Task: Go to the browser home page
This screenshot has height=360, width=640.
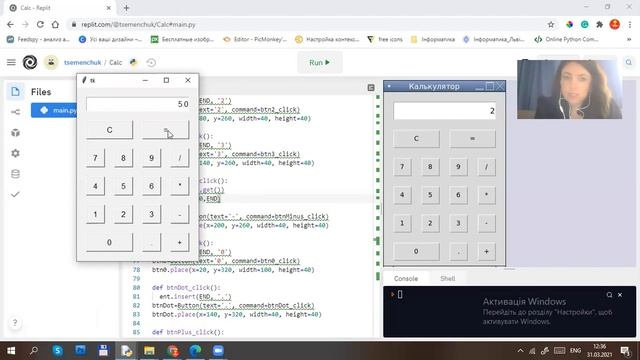Action: point(55,24)
